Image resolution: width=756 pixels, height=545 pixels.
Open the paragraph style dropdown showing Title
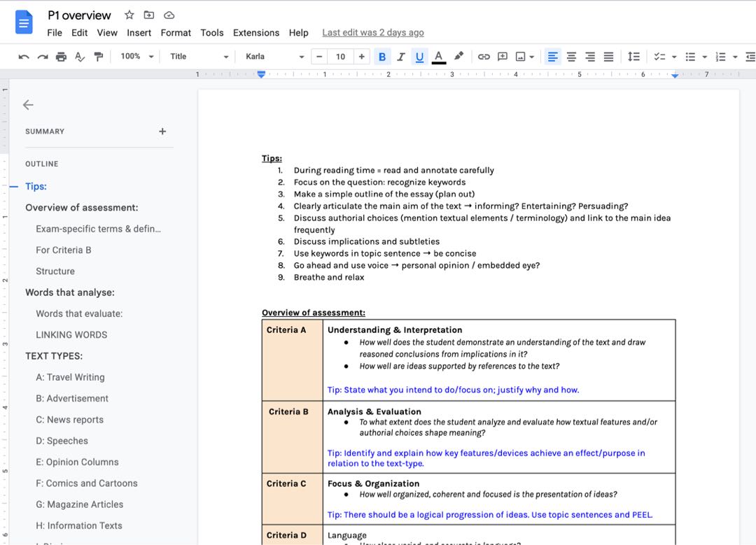click(198, 56)
